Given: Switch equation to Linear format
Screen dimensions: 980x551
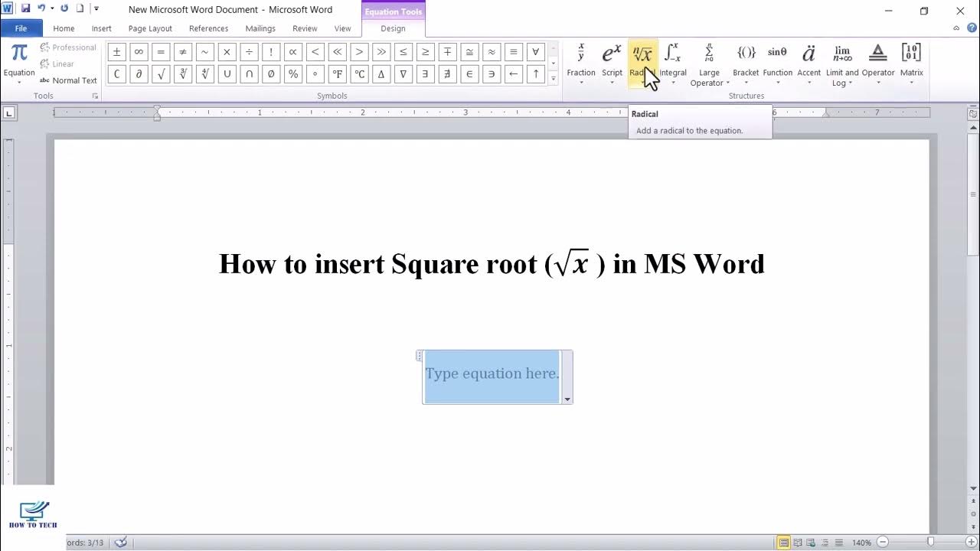Looking at the screenshot, I should (57, 64).
